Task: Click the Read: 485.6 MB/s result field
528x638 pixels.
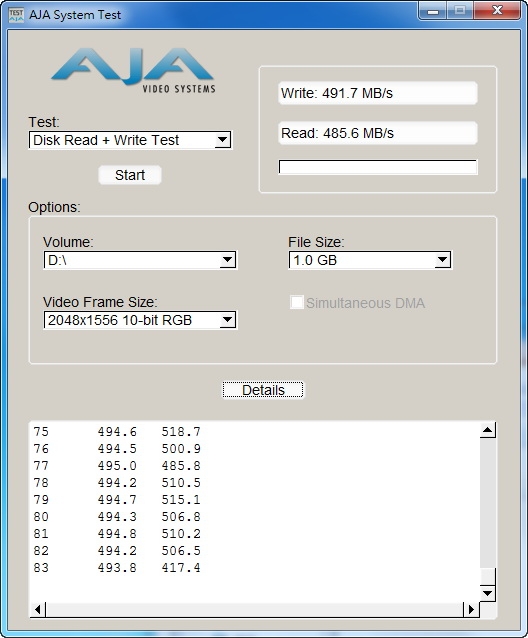Action: pyautogui.click(x=377, y=133)
